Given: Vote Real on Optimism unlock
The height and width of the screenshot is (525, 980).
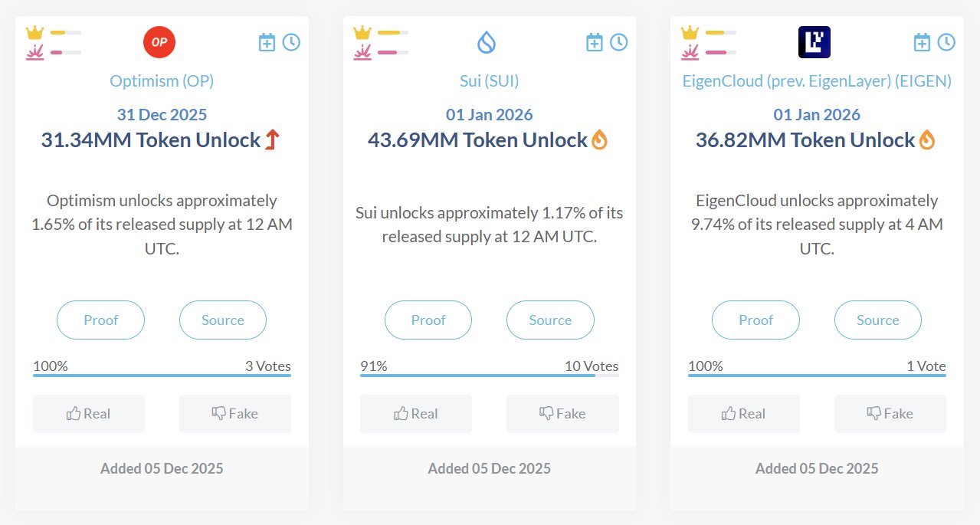Looking at the screenshot, I should (89, 414).
